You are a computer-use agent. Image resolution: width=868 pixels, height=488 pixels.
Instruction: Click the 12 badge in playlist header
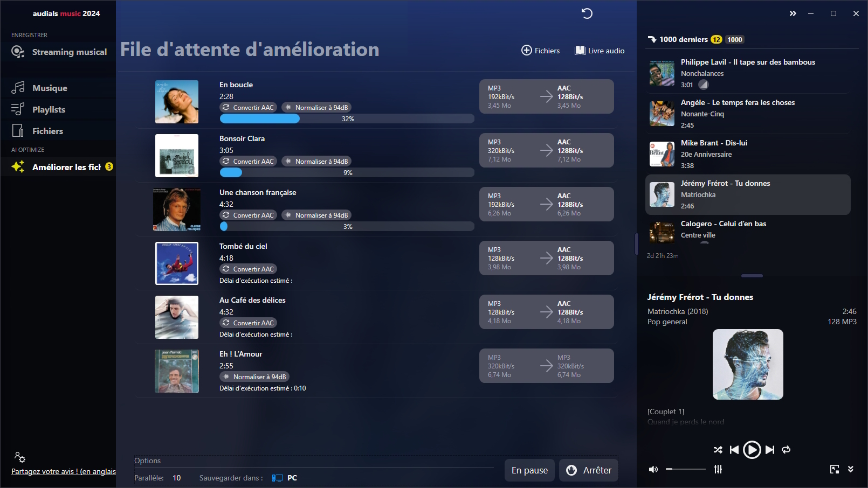click(716, 39)
